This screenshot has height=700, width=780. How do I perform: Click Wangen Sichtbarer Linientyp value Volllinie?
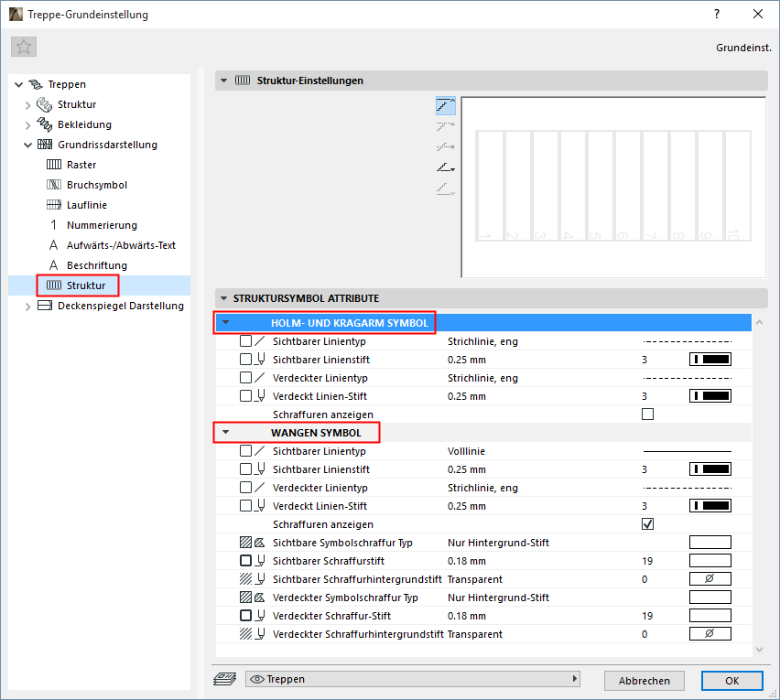(466, 451)
